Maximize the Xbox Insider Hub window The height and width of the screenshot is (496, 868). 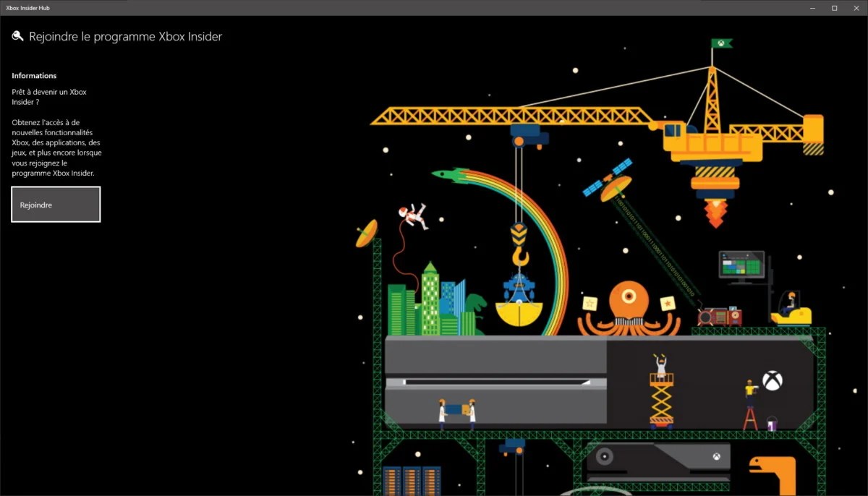(x=834, y=8)
